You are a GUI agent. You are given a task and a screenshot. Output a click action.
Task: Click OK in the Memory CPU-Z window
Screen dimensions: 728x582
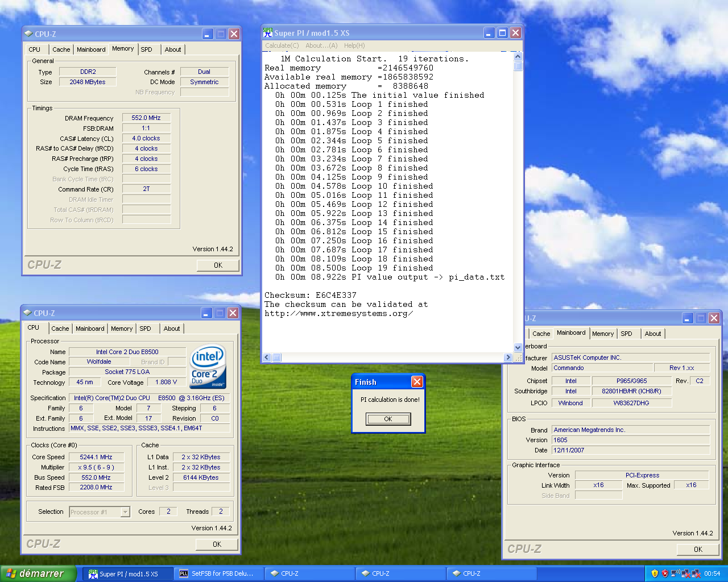[x=218, y=265]
